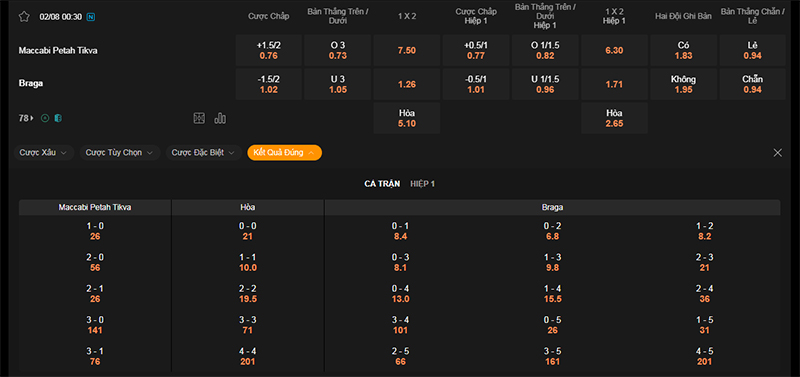
Task: Select Có for both teams to score
Action: (x=683, y=51)
